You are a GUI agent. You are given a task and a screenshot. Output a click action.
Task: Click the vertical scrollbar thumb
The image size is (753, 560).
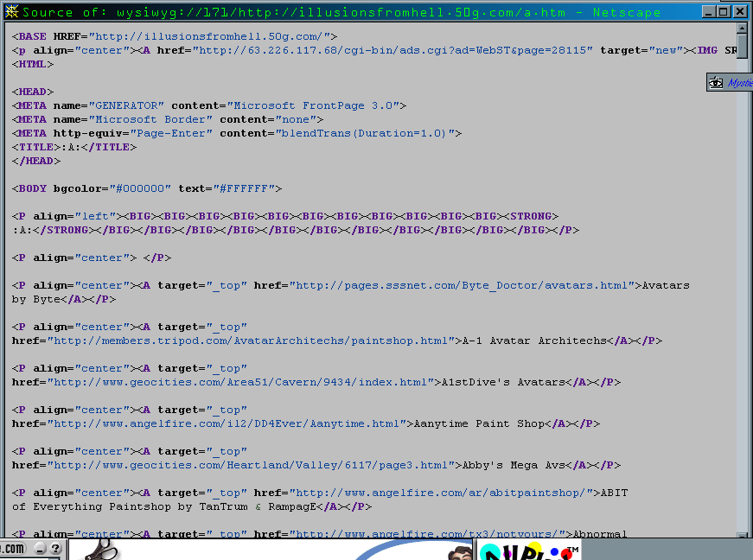[x=743, y=46]
